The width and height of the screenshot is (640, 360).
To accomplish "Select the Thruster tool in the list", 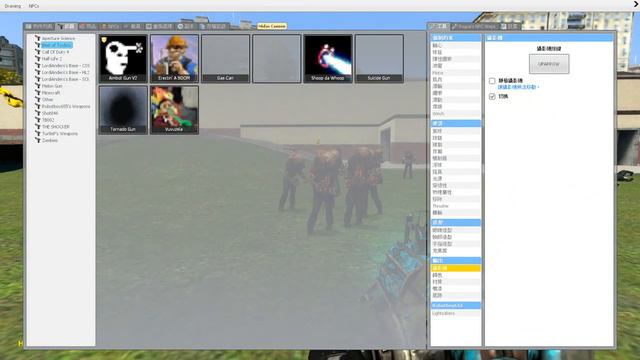I will [456, 206].
